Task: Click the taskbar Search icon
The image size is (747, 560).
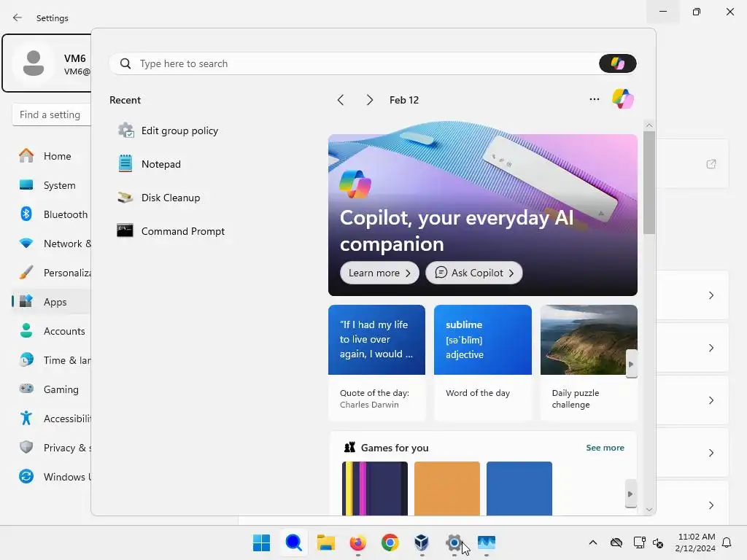Action: 293,542
